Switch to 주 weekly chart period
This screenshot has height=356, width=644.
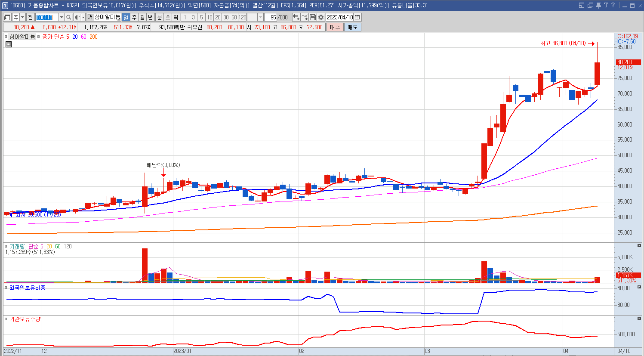134,17
